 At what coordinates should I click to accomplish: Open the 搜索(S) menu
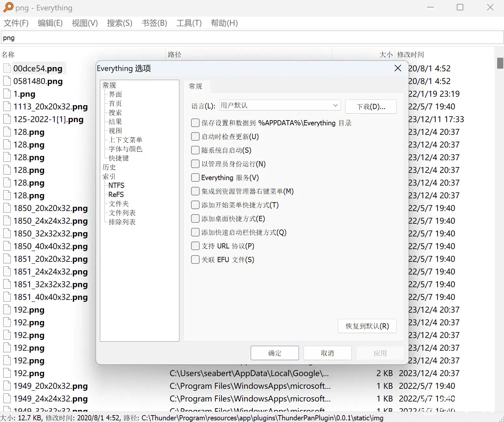(x=119, y=23)
